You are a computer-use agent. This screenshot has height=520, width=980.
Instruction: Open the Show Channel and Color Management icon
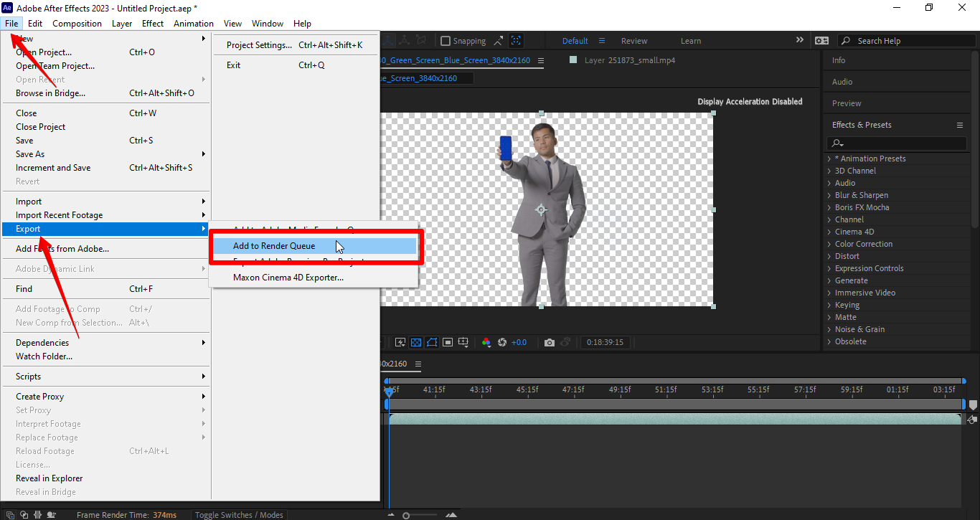(x=486, y=342)
